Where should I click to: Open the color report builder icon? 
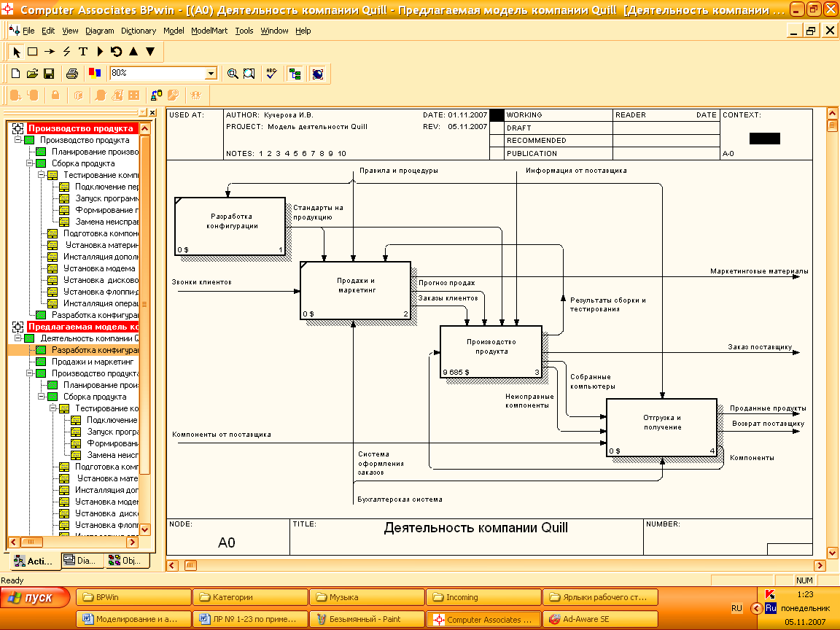pyautogui.click(x=95, y=74)
